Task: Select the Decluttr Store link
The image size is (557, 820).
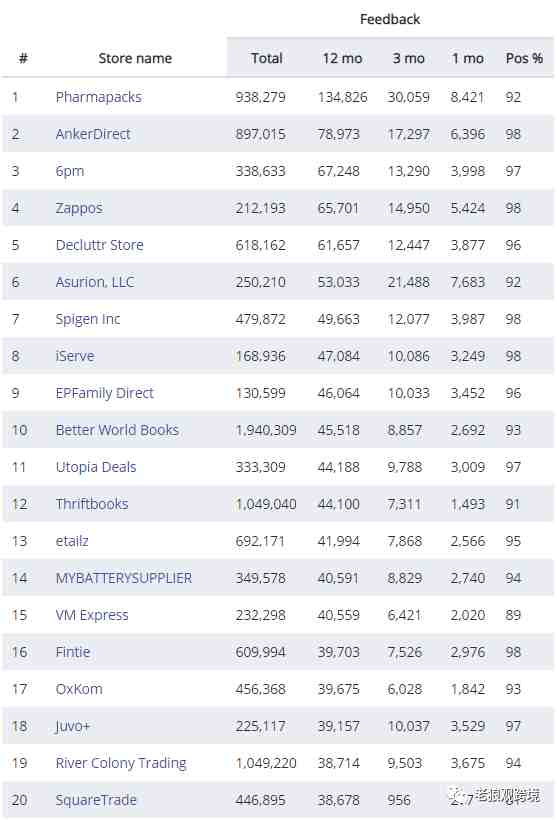Action: click(x=99, y=245)
